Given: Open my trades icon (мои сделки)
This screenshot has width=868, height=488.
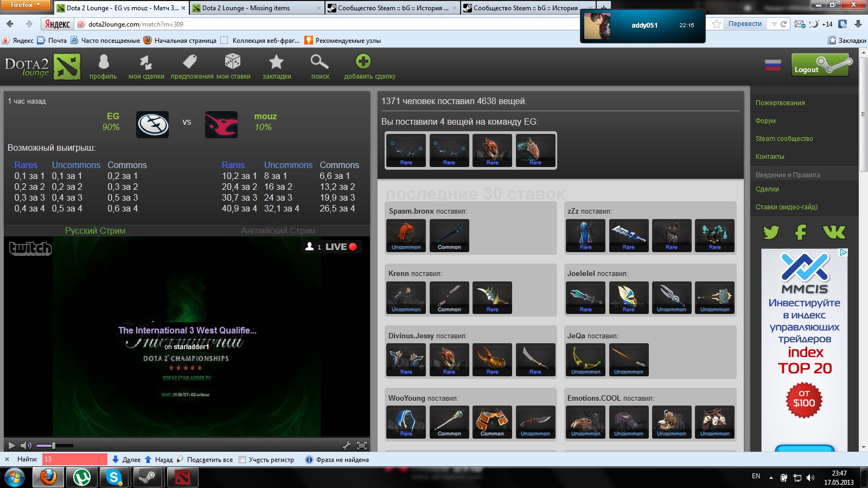Looking at the screenshot, I should [146, 62].
